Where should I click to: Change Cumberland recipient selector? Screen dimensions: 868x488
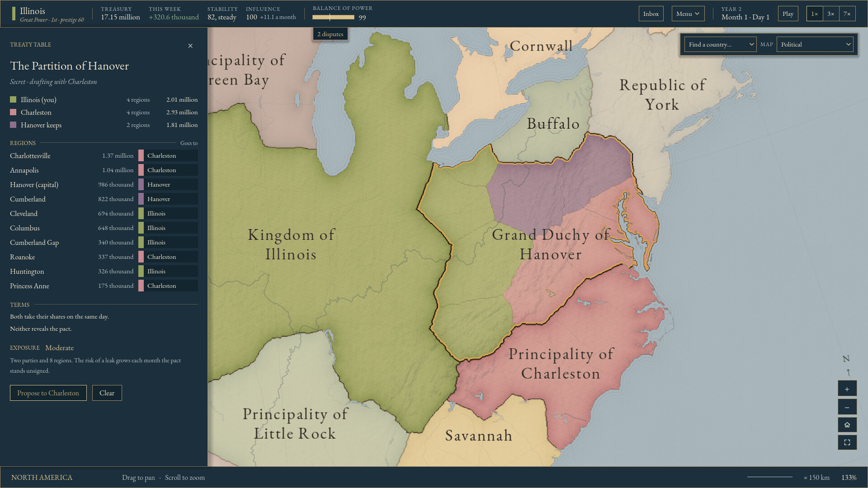(168, 199)
